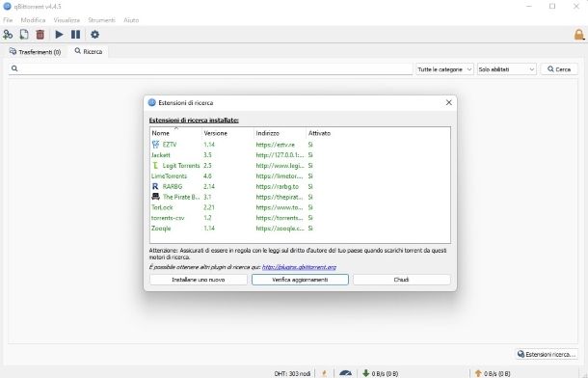Click the Sì value in the Zooqle row

tap(310, 229)
